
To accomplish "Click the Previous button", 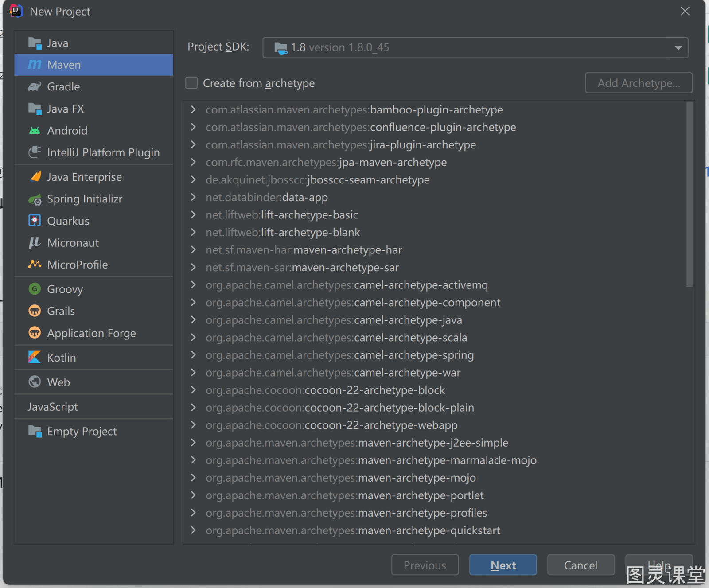I will click(x=425, y=565).
